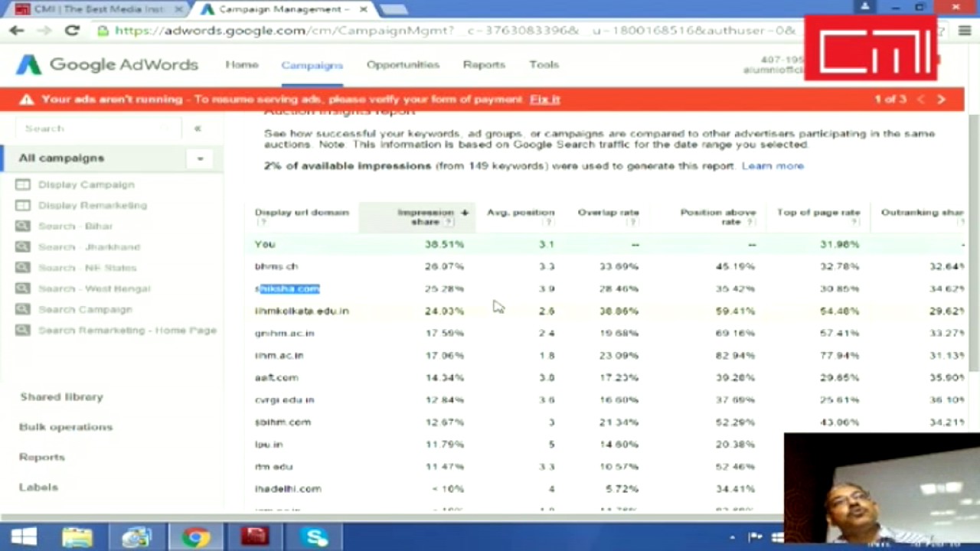
Task: Select Search - West Bengal campaign
Action: 94,289
